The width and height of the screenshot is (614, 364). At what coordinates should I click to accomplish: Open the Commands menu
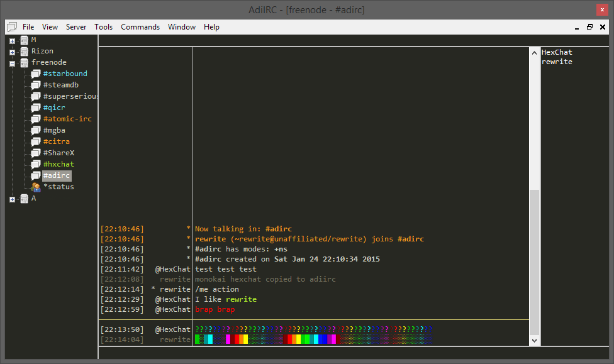(140, 27)
